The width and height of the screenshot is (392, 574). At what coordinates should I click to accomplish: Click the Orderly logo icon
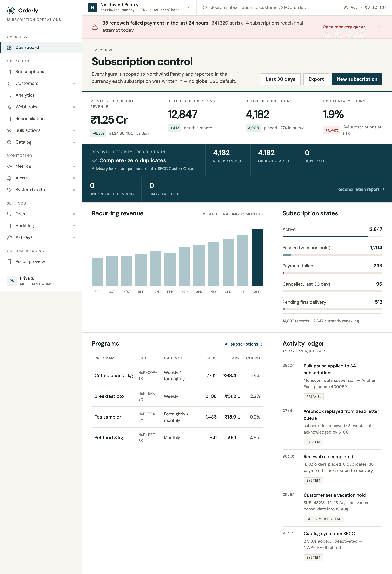point(11,10)
